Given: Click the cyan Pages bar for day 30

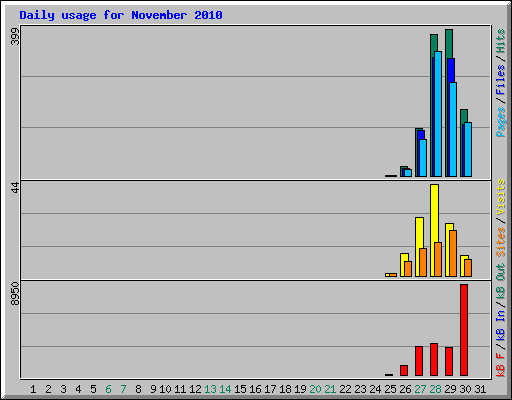Looking at the screenshot, I should [468, 149].
